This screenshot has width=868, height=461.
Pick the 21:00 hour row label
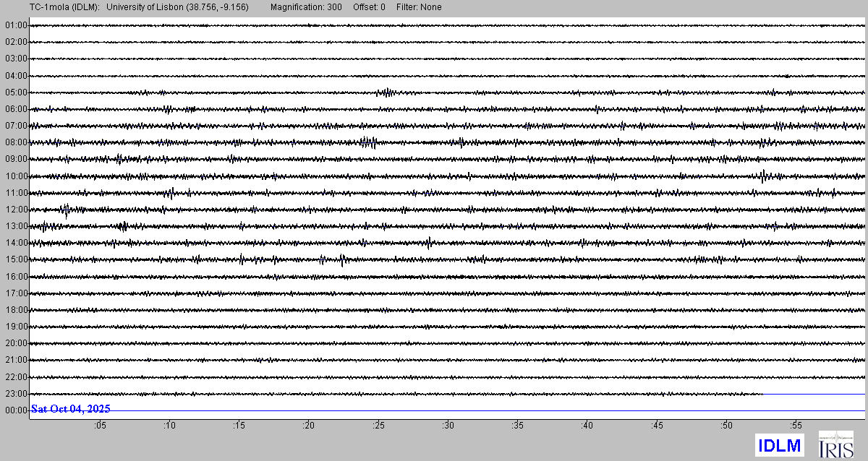(x=15, y=360)
